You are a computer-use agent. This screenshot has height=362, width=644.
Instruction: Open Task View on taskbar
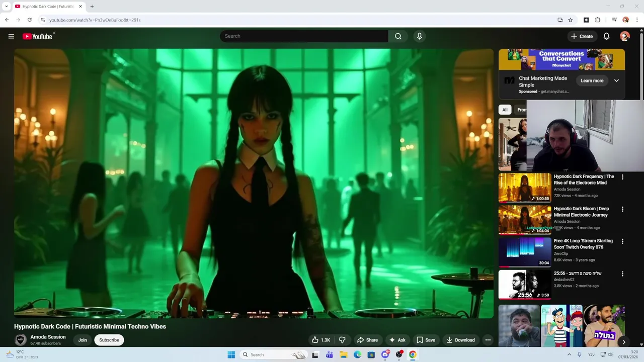click(x=315, y=354)
